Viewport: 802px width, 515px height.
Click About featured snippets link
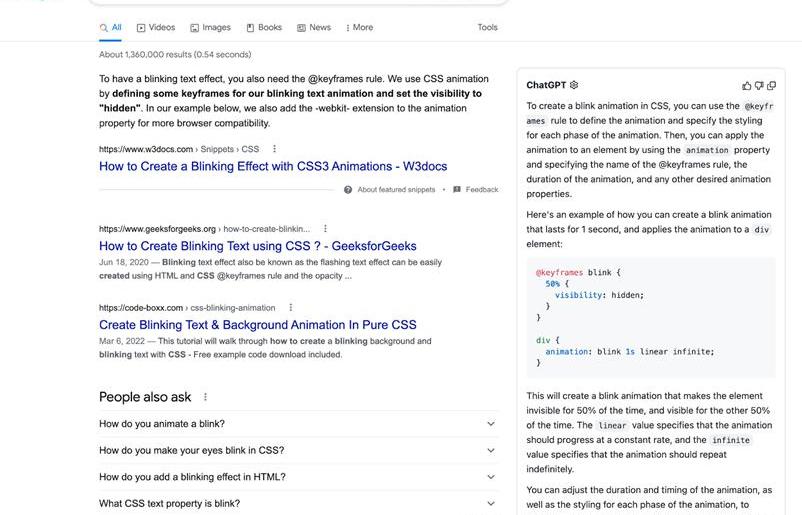coord(396,190)
